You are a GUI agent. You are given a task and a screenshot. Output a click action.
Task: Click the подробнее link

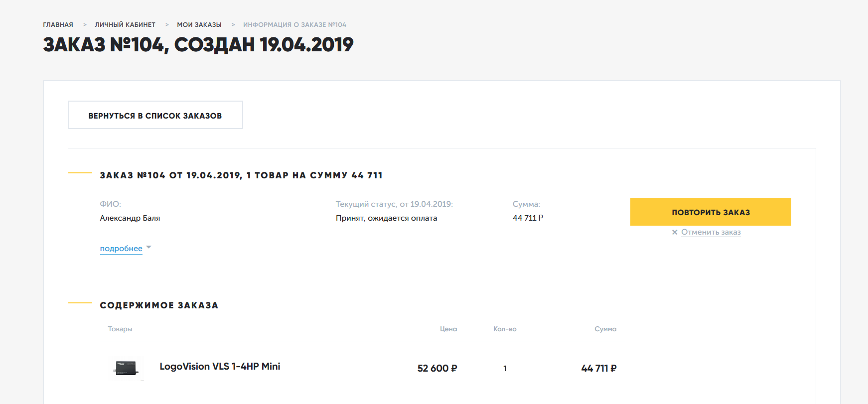pyautogui.click(x=121, y=249)
